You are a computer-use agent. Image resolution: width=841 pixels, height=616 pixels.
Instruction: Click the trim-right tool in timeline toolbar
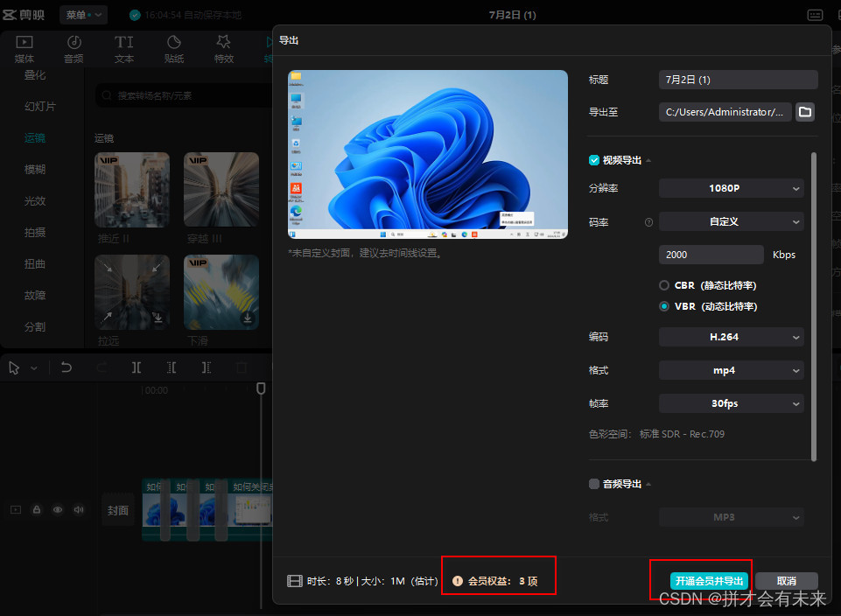click(x=207, y=367)
